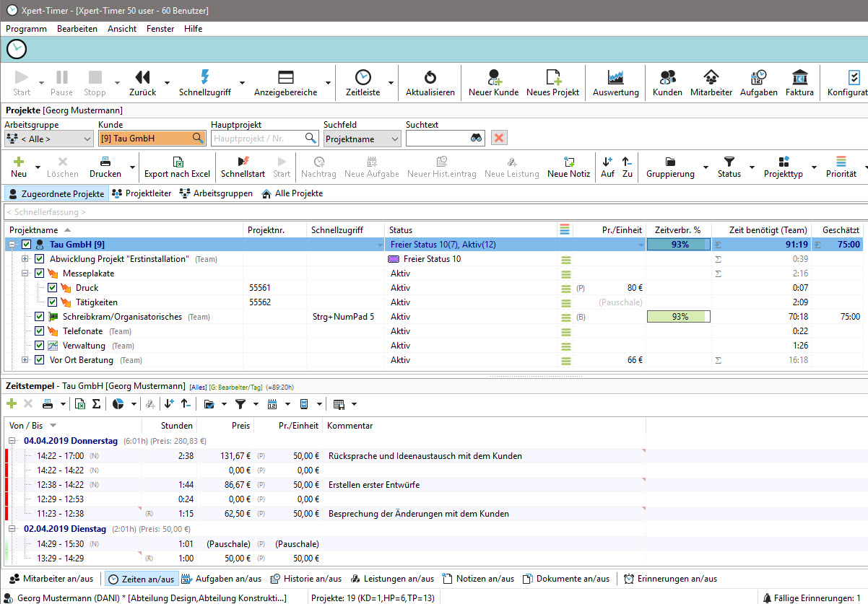The width and height of the screenshot is (868, 604).
Task: Uncheck the Druck project checkbox
Action: click(53, 288)
